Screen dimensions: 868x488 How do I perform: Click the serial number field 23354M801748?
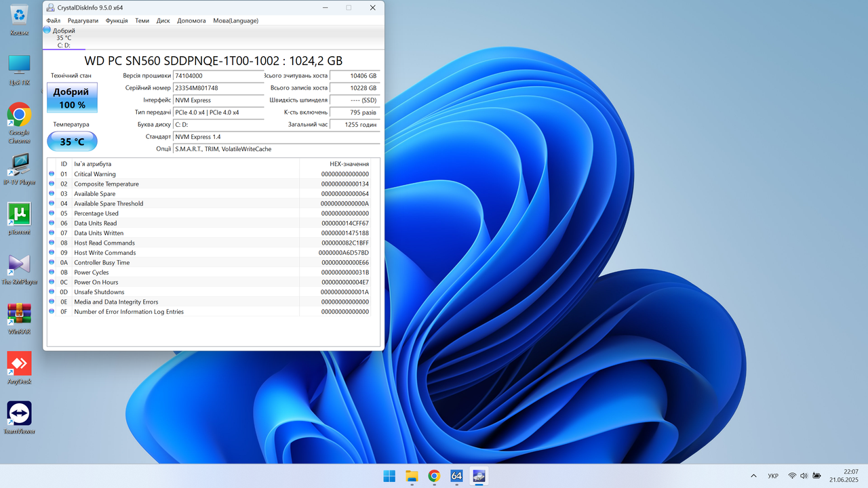click(x=218, y=88)
